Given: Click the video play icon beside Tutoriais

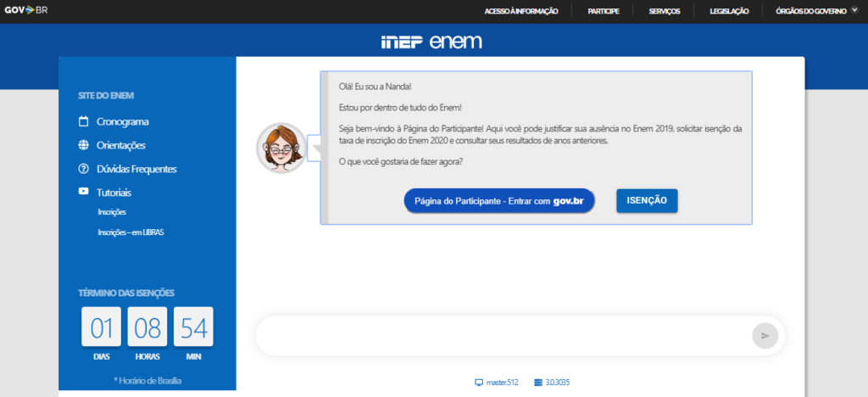Looking at the screenshot, I should point(83,192).
